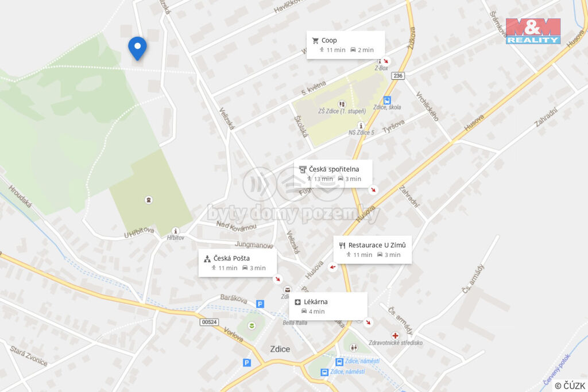Viewport: 588px width, 392px height.
Task: Click the road number 236 shield
Action: coord(397,76)
